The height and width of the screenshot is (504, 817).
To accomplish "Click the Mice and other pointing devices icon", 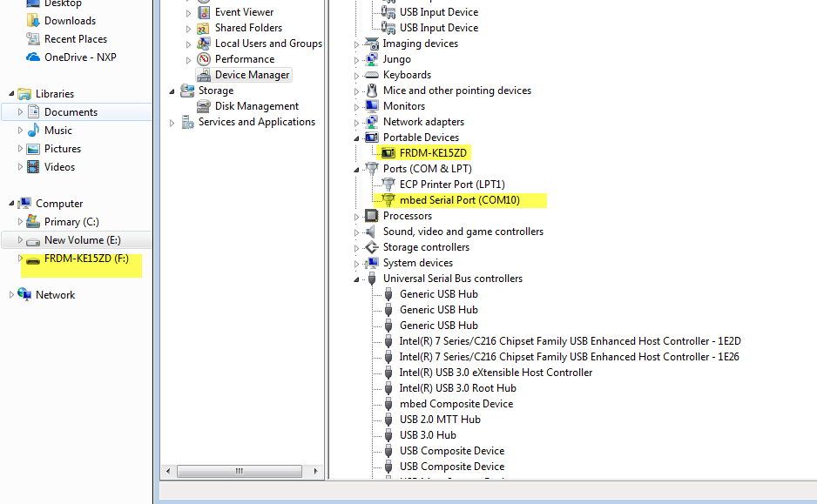I will click(x=372, y=91).
